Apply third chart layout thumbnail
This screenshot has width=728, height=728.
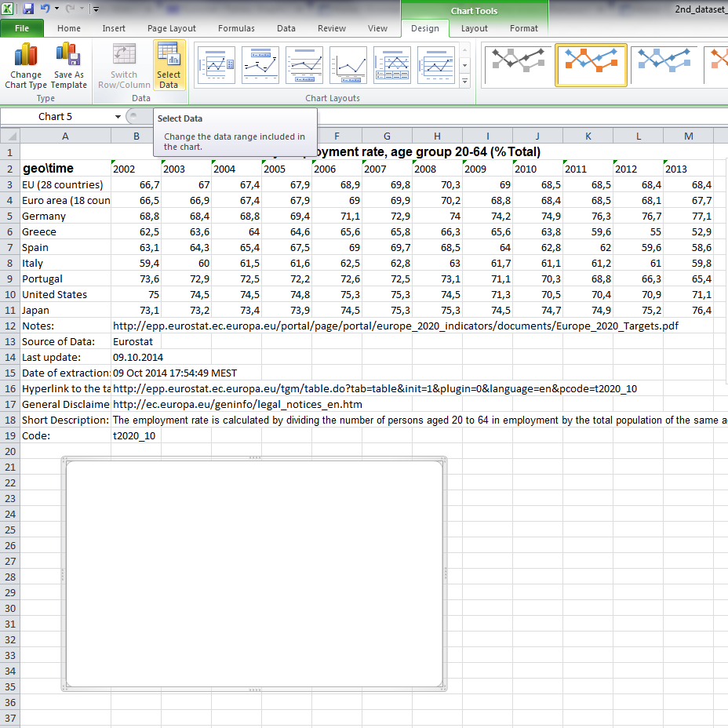pos(304,65)
